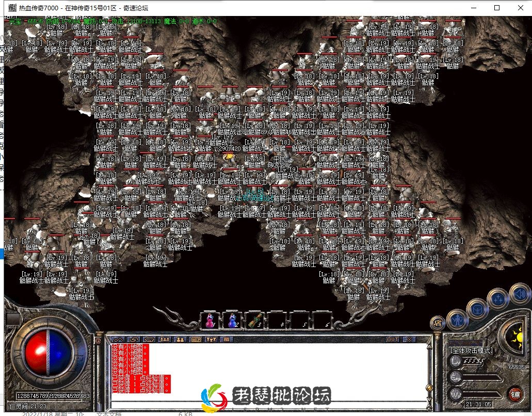
Task: Toggle sound with the speaker icon
Action: pos(519,294)
